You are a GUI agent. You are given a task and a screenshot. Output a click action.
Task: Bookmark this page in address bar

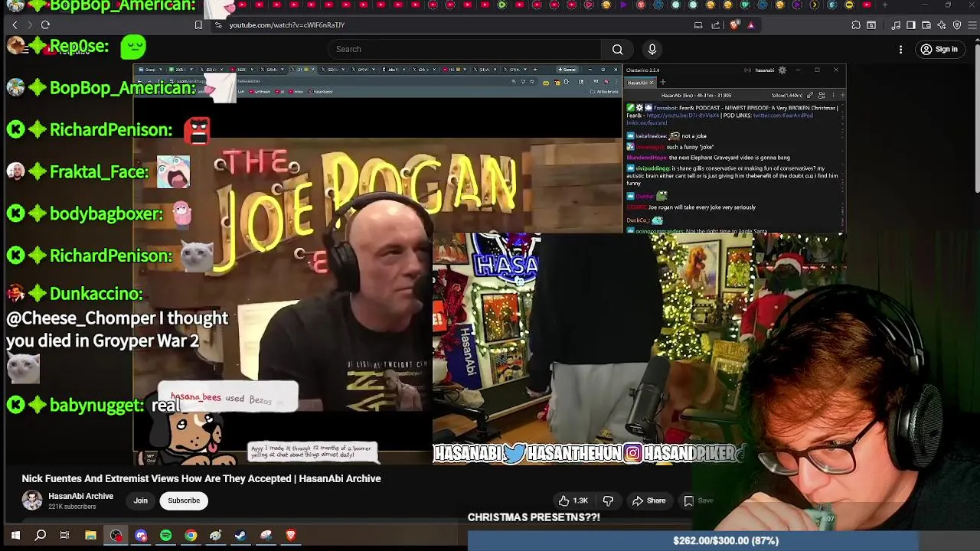198,25
